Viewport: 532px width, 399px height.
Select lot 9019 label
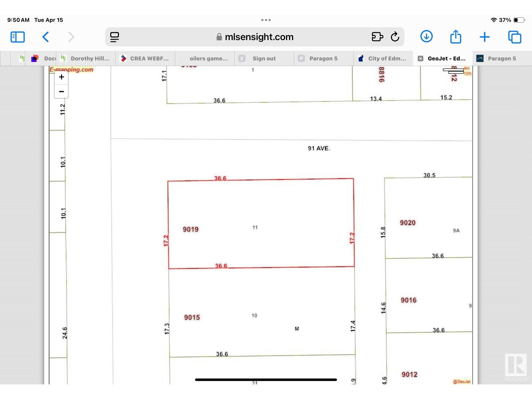(x=191, y=229)
